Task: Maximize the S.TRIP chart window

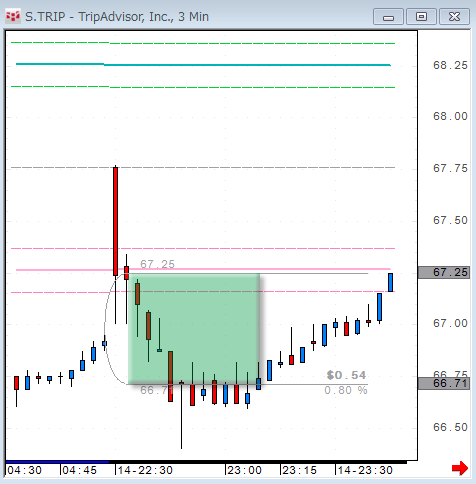Action: tap(421, 17)
